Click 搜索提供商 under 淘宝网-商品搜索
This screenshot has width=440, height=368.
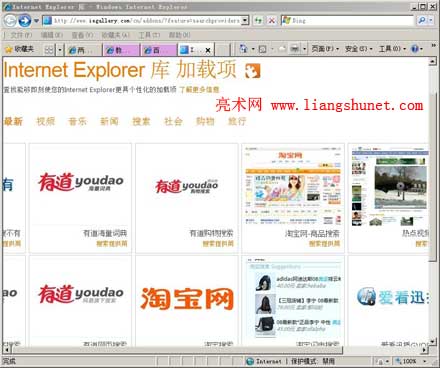pos(324,244)
